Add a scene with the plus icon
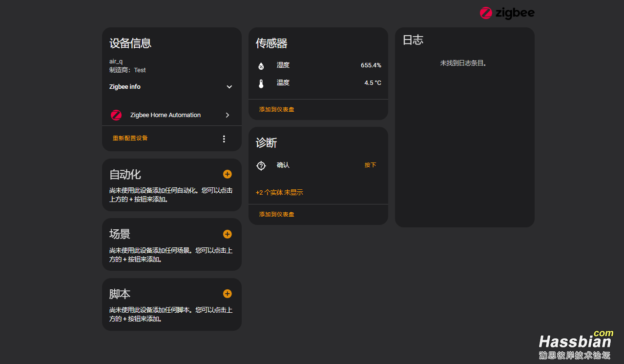 pyautogui.click(x=228, y=234)
